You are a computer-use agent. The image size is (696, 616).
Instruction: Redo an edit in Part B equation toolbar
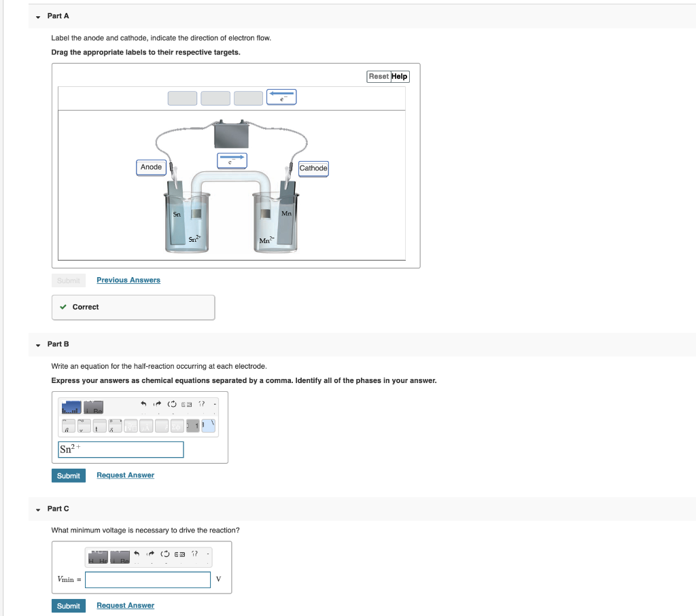(158, 403)
